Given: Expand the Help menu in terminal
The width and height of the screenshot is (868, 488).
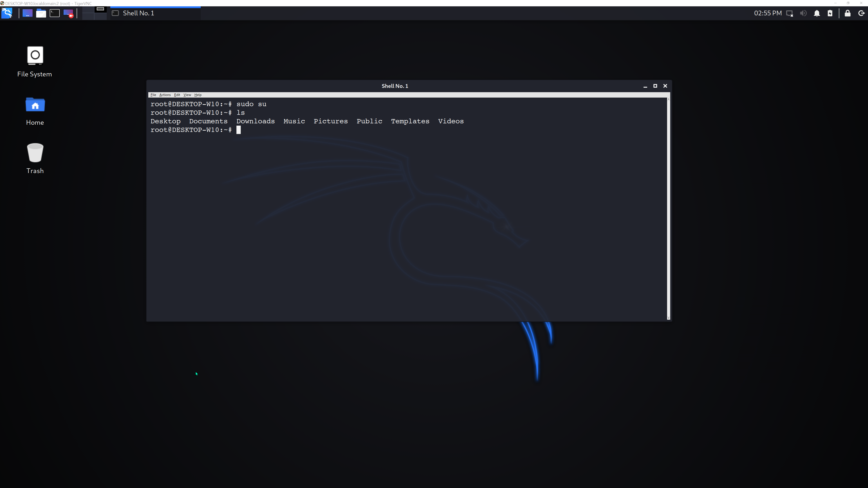Looking at the screenshot, I should 198,95.
